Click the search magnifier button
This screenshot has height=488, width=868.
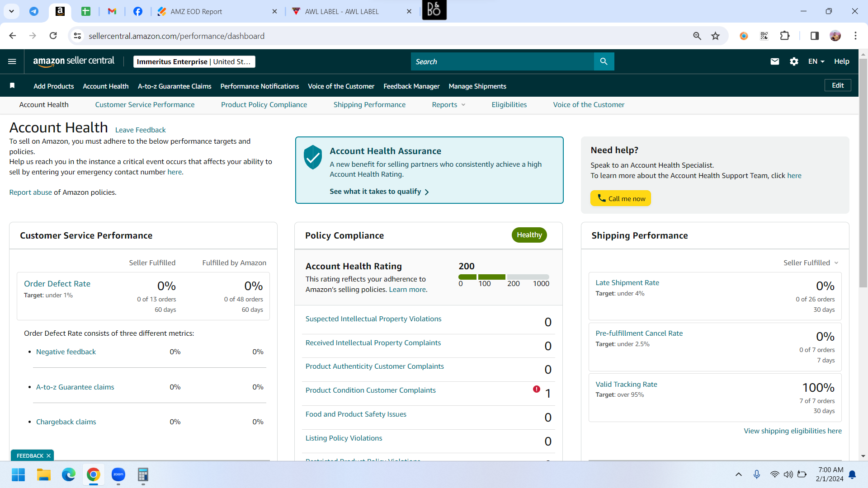click(604, 61)
